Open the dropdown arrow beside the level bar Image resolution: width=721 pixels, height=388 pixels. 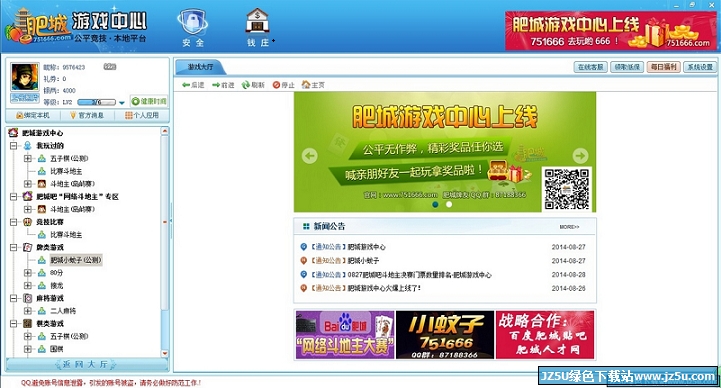coord(122,103)
